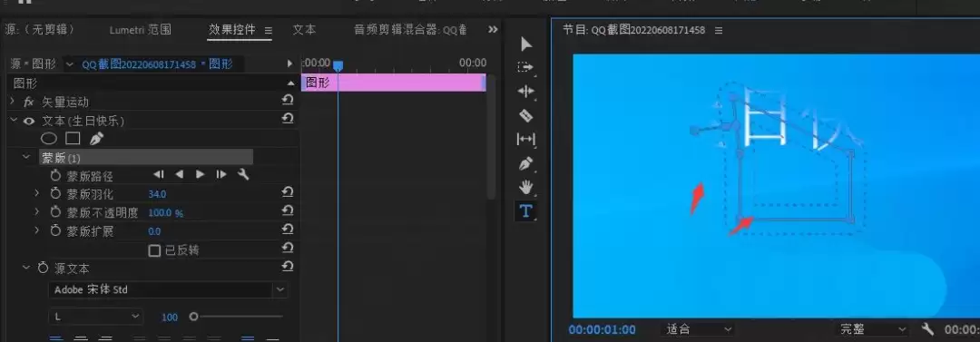Open the 适合 zoom level dropdown
This screenshot has height=342, width=980.
coord(698,329)
